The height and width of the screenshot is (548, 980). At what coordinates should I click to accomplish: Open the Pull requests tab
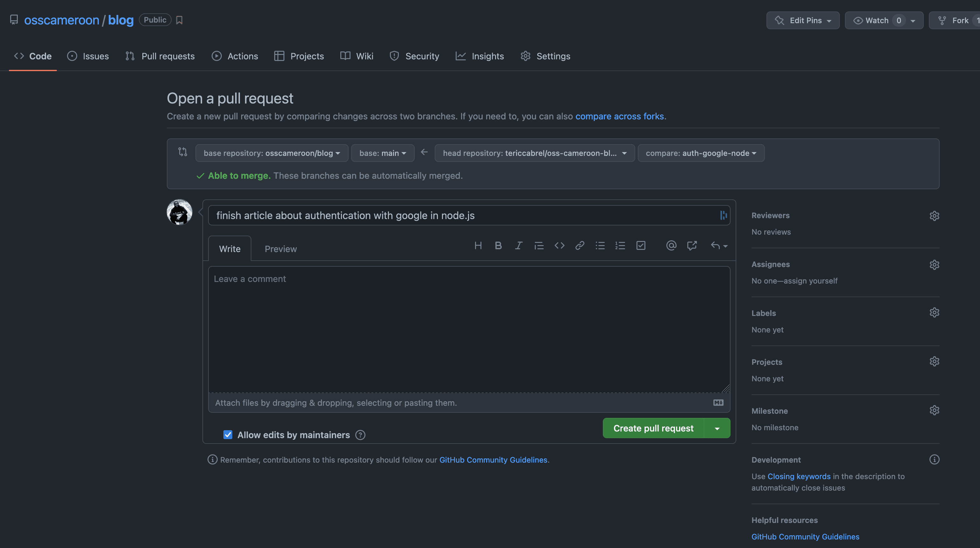160,56
